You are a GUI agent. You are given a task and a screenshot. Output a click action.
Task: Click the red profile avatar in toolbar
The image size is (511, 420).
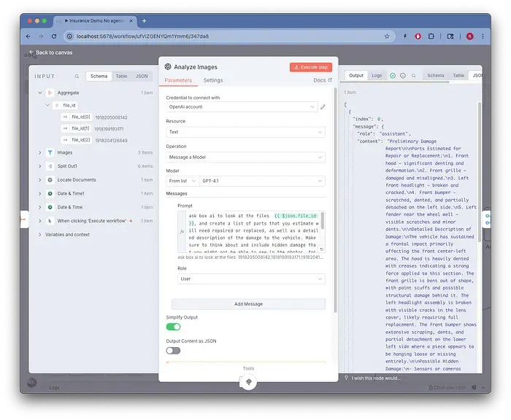point(469,36)
